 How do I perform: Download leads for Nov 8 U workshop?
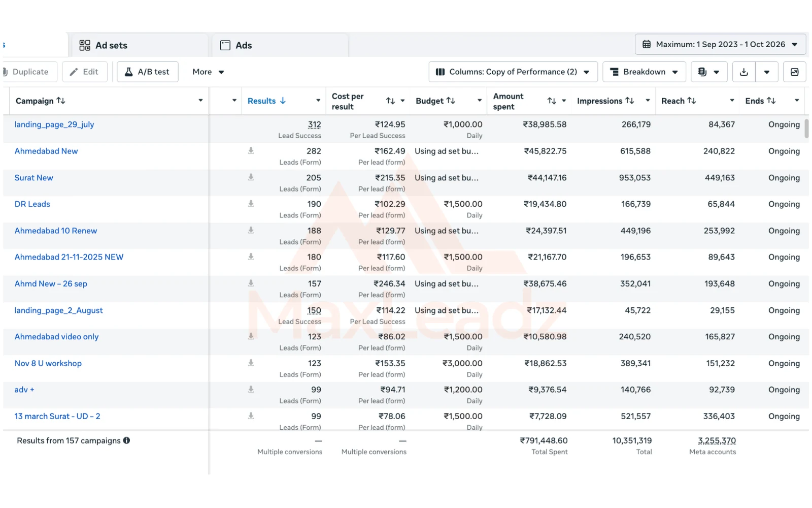coord(251,363)
